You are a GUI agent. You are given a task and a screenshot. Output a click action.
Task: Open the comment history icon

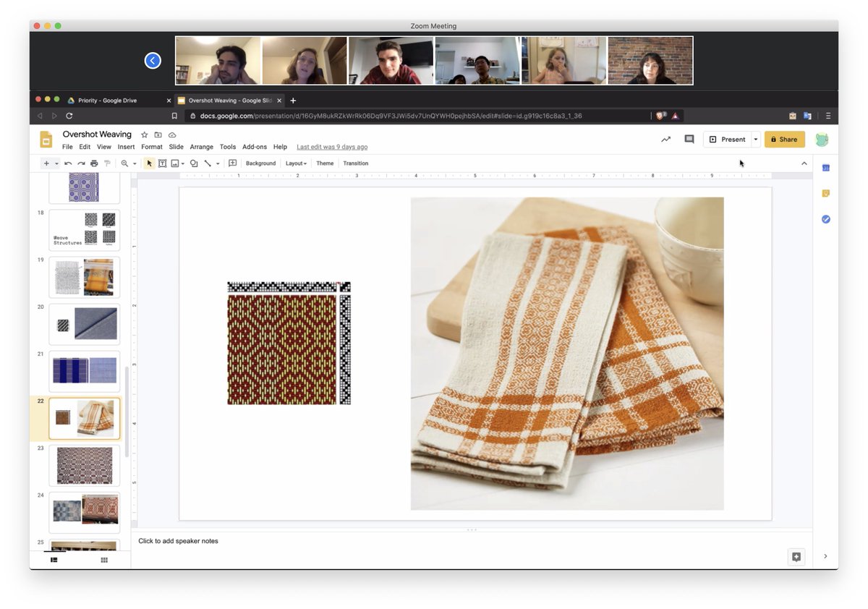tap(689, 140)
